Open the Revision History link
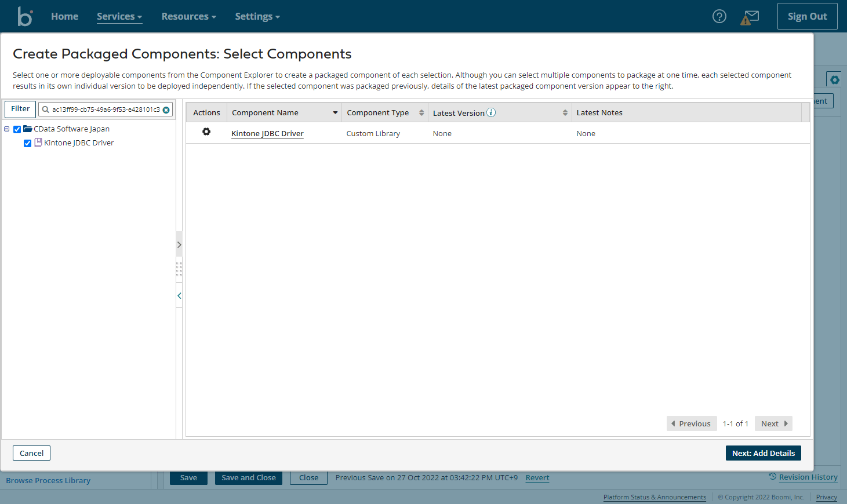 (808, 477)
